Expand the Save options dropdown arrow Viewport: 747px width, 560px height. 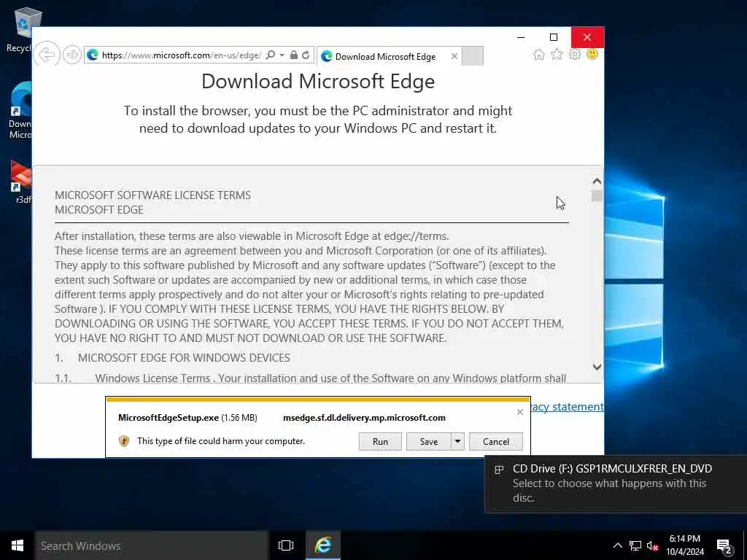tap(458, 441)
